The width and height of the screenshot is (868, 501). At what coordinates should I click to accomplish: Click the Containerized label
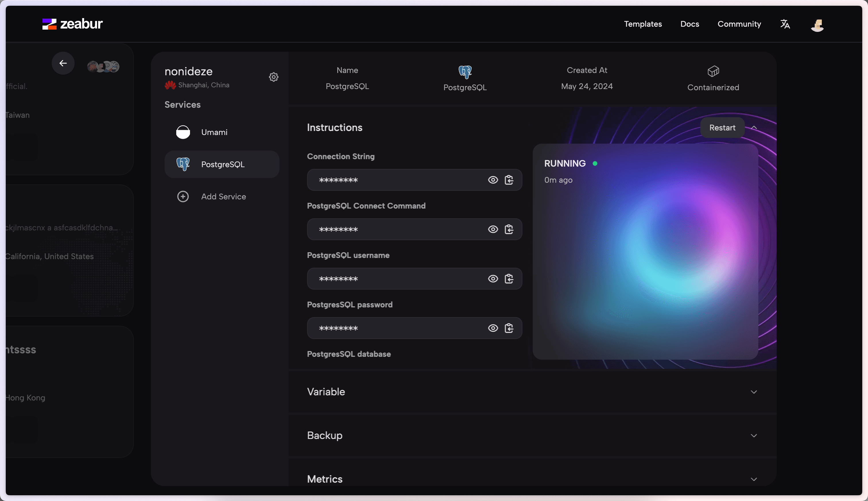[x=713, y=87]
